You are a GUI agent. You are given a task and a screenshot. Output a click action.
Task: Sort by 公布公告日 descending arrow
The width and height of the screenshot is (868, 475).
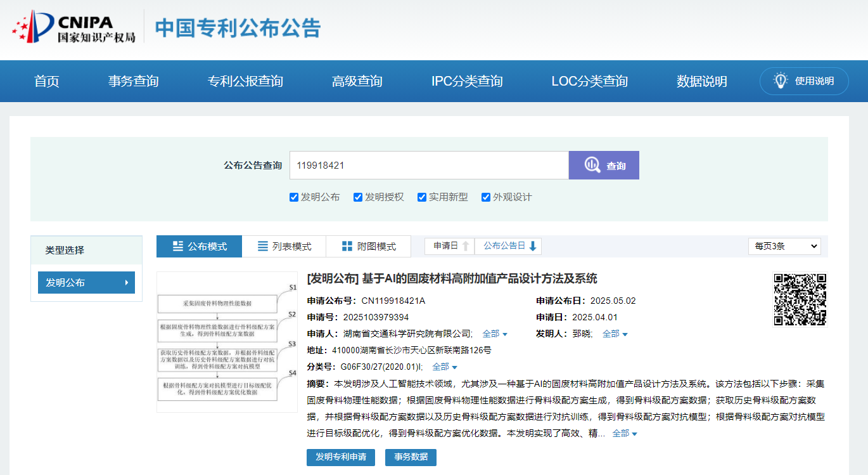coord(532,247)
